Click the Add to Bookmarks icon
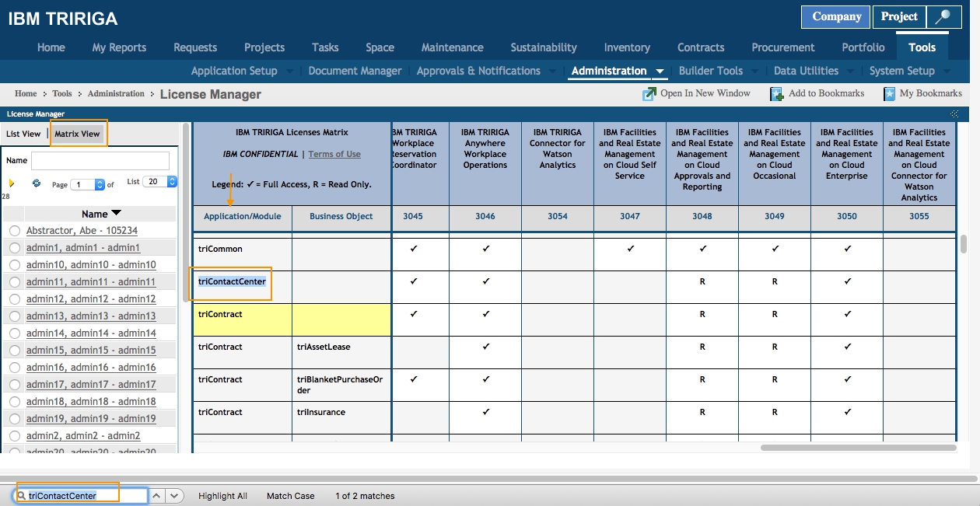This screenshot has height=506, width=980. pyautogui.click(x=776, y=94)
